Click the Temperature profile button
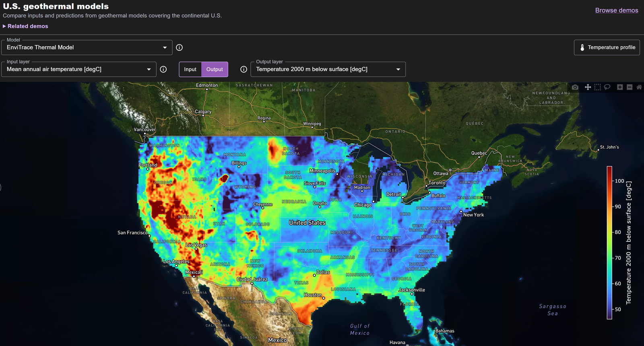644x346 pixels. pyautogui.click(x=607, y=47)
